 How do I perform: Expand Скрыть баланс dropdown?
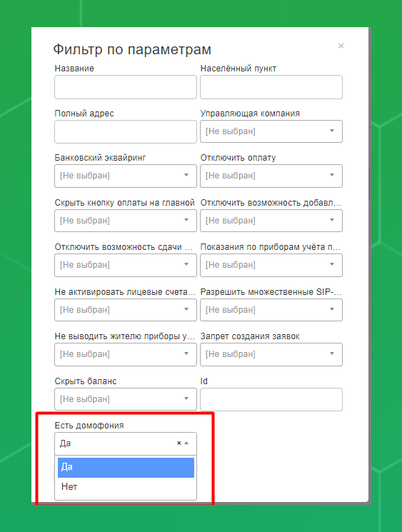(x=126, y=399)
